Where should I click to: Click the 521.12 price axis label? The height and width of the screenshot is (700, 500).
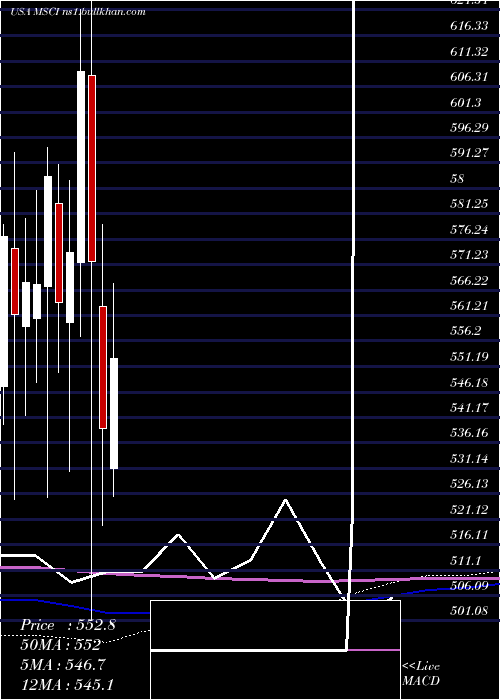click(469, 510)
